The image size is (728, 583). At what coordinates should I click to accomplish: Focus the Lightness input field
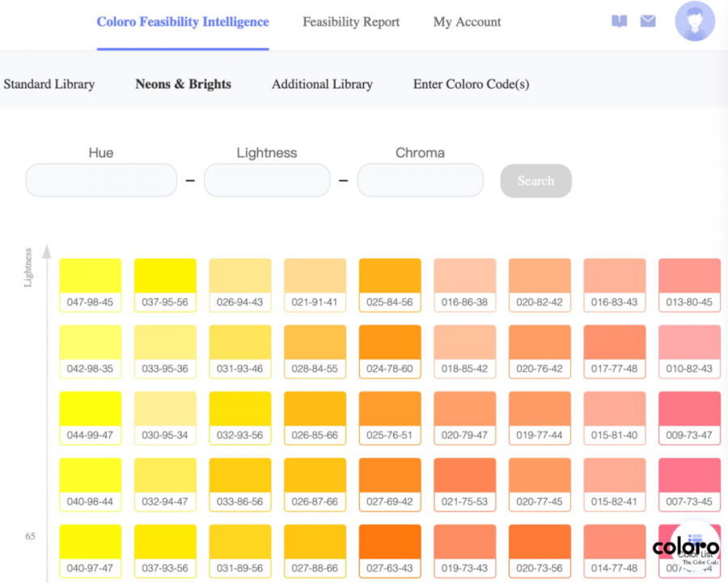[267, 180]
